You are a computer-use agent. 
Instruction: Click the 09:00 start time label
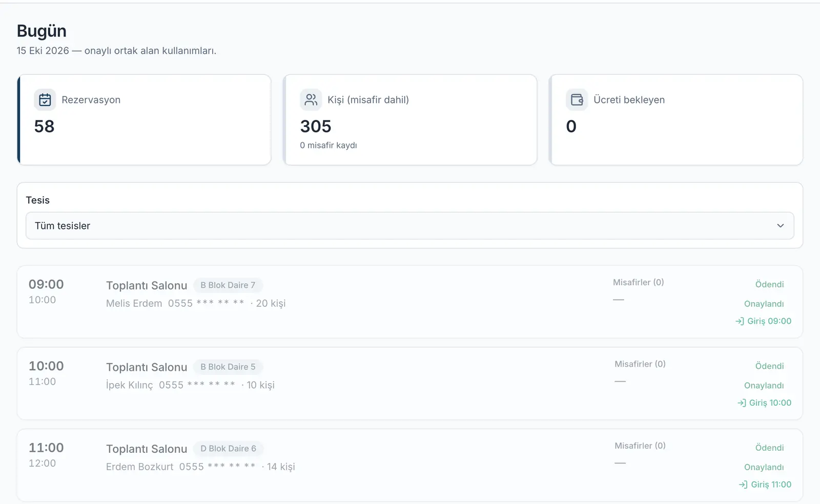click(x=46, y=284)
